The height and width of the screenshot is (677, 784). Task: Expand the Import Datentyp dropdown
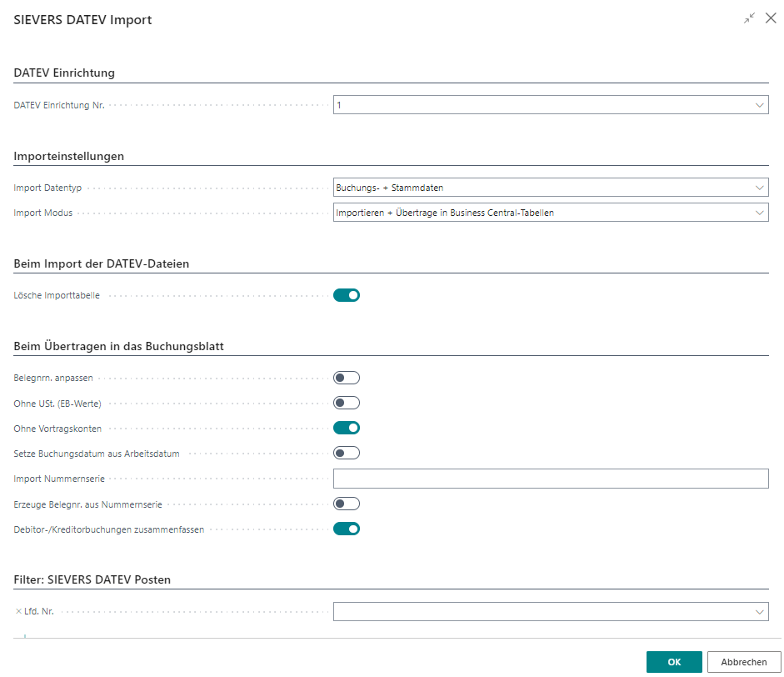759,188
